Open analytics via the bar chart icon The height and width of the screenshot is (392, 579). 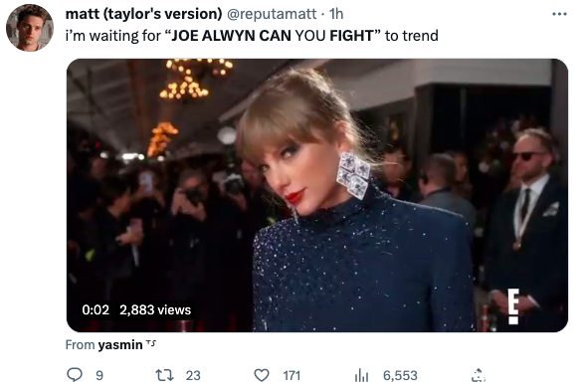point(361,375)
